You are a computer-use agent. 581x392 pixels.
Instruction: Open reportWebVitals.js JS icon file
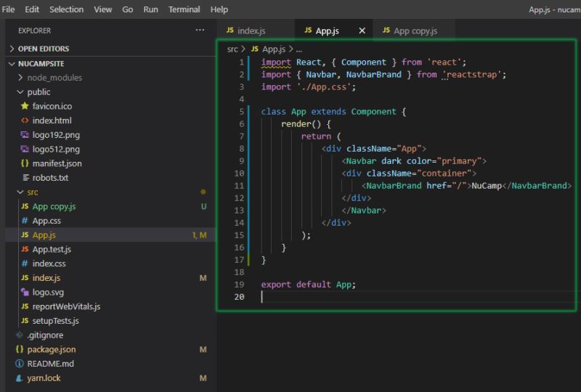click(x=25, y=306)
